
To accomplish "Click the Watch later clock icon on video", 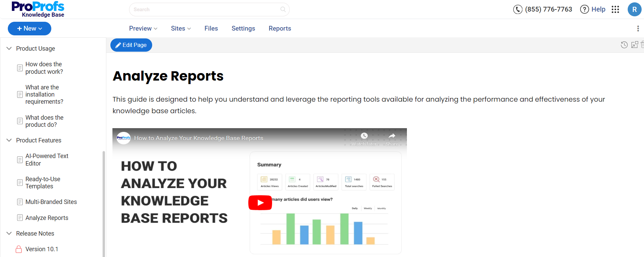I will [x=364, y=136].
